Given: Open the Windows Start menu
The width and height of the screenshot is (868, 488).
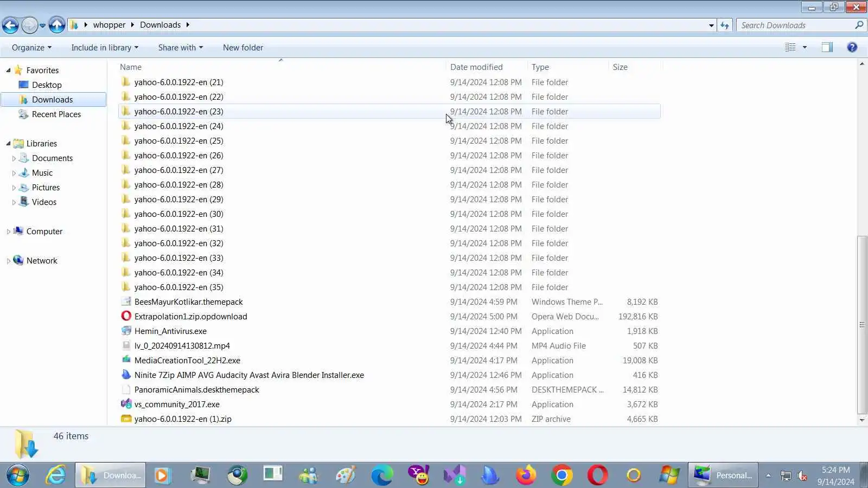Looking at the screenshot, I should [x=18, y=476].
